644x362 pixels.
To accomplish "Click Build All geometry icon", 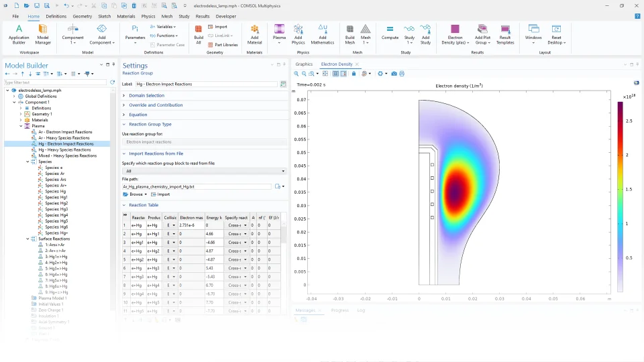I will 199,32.
